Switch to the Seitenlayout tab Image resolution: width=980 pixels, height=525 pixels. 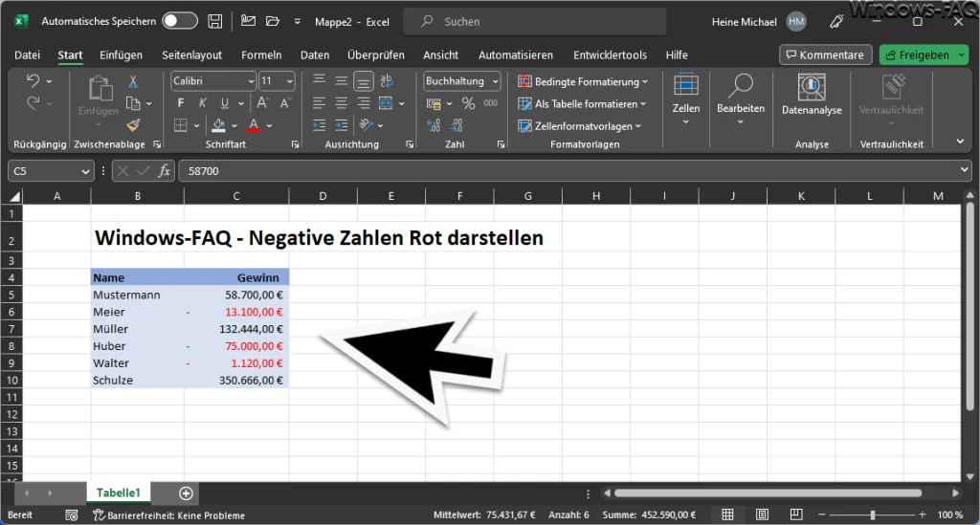tap(191, 55)
